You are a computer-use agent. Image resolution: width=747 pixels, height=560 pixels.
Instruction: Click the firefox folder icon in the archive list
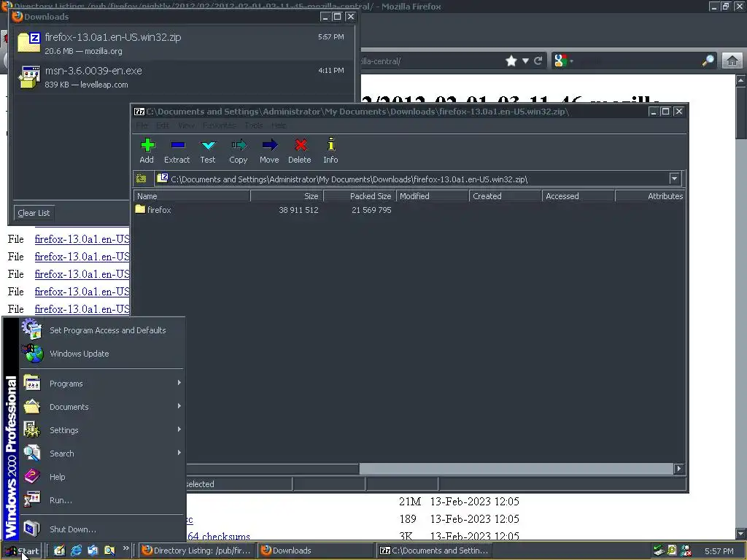[x=140, y=209]
